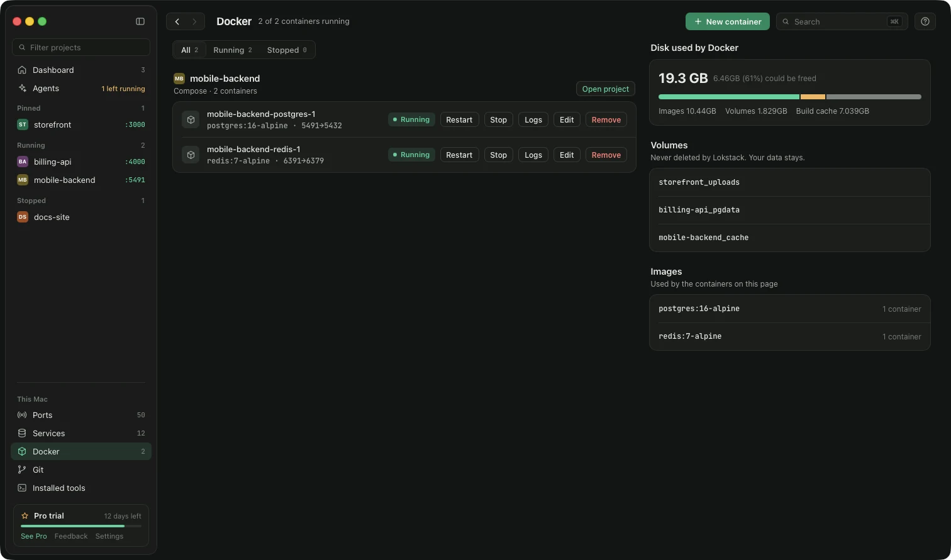Click the Search field
Screen dimensions: 951x560
point(842,21)
